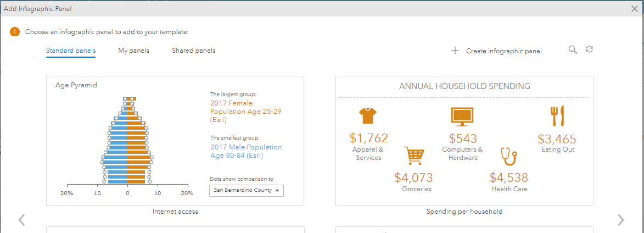Click the Create infographic panel link
The image size is (644, 233).
(503, 51)
